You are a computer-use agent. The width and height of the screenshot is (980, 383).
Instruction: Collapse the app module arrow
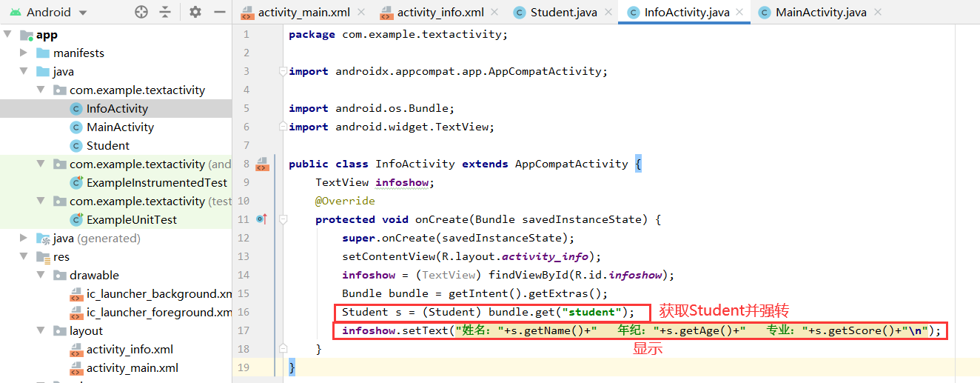pos(8,35)
